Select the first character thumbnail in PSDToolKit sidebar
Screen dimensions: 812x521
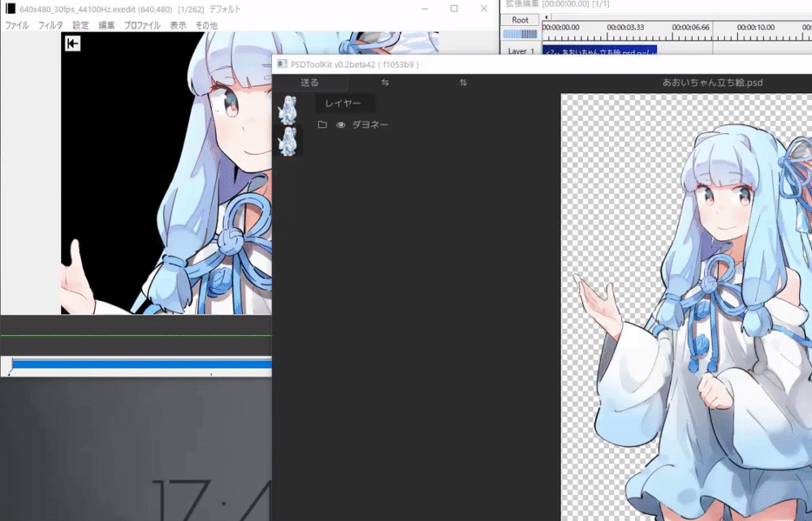(x=288, y=110)
